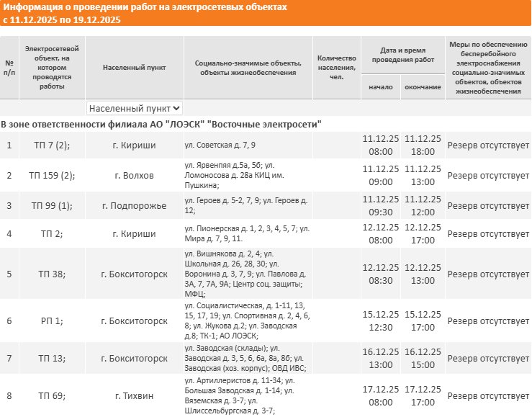This screenshot has width=532, height=417.
Task: Select start time "16.12.25 13:00"
Action: 381,358
